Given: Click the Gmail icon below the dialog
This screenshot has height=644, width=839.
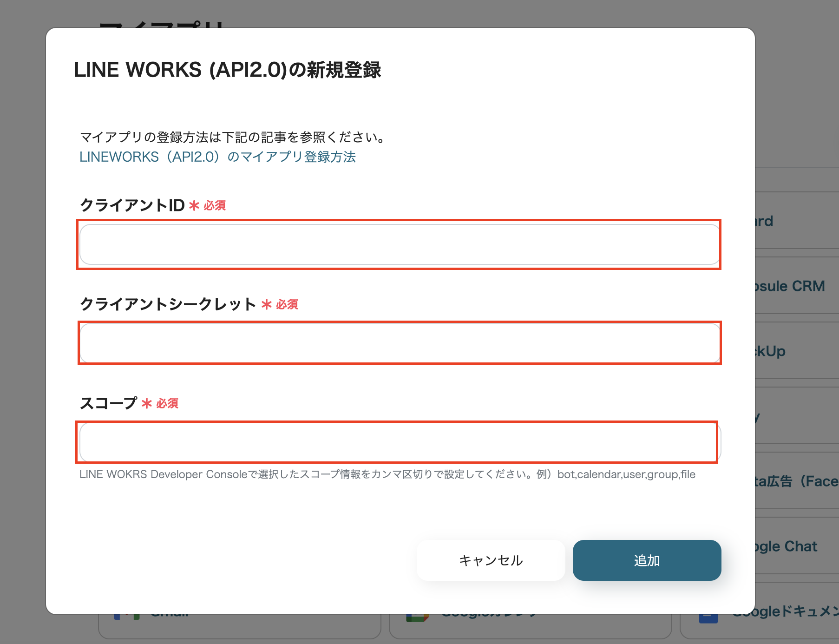Looking at the screenshot, I should click(127, 618).
